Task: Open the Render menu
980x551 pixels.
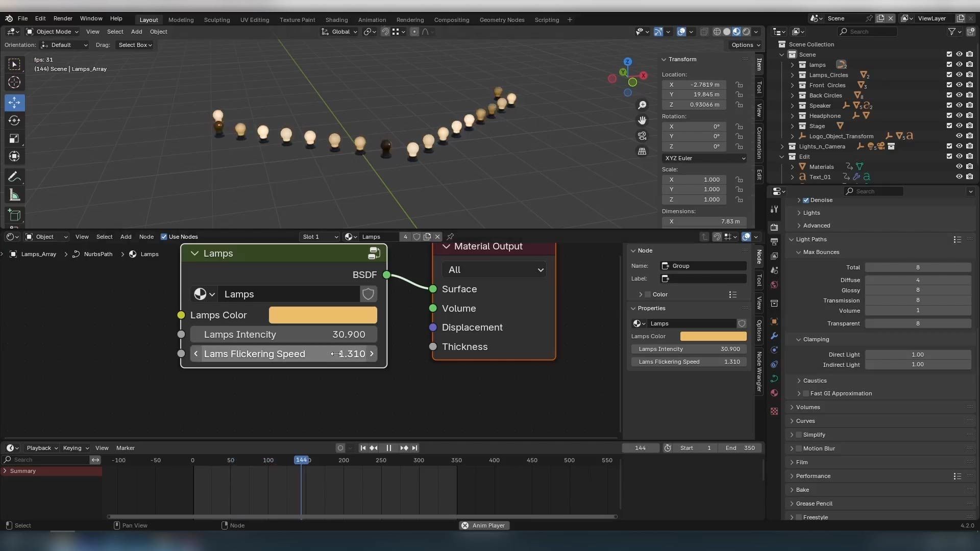Action: tap(63, 18)
